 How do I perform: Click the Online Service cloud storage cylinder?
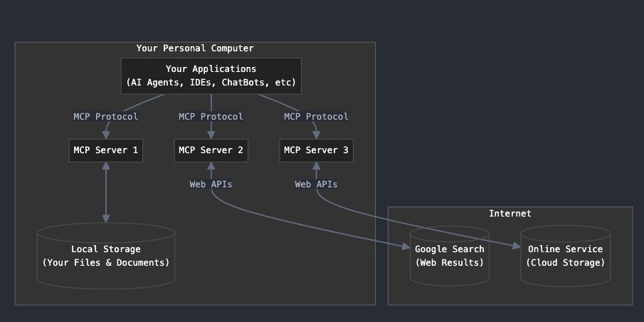(565, 255)
